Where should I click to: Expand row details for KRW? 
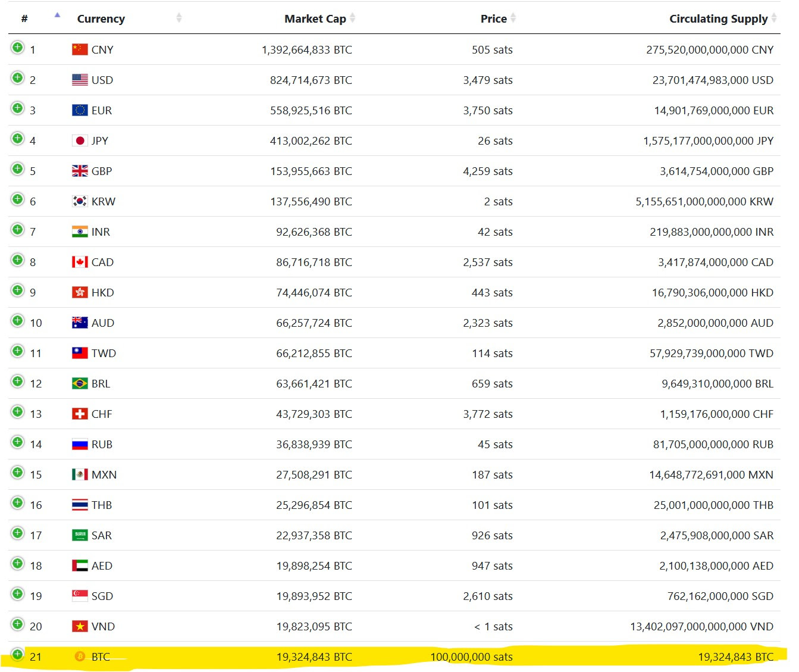tap(18, 199)
